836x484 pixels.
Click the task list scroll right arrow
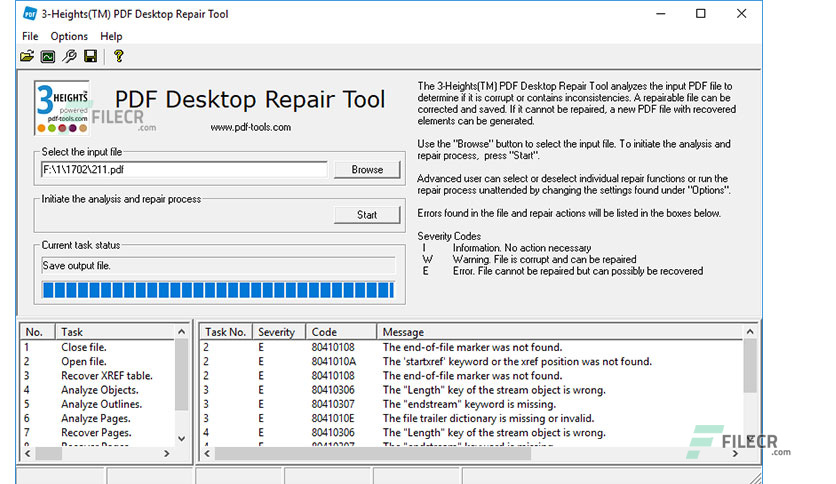pos(167,454)
